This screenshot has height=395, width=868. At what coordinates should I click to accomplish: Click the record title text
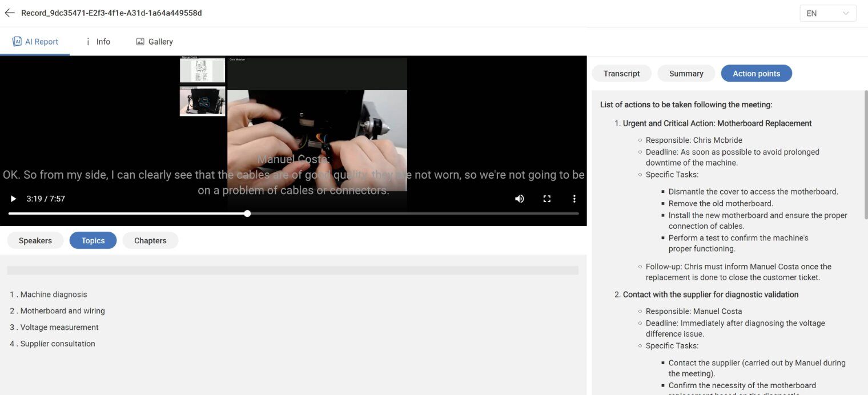111,13
